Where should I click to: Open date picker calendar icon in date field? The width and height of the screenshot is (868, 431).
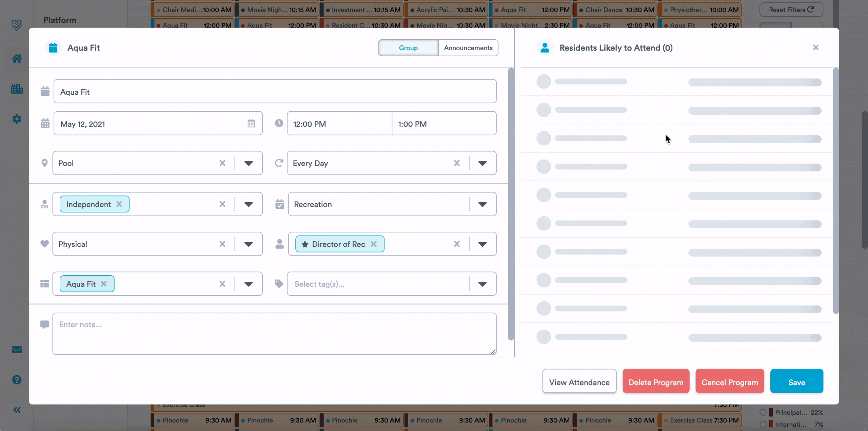tap(251, 124)
